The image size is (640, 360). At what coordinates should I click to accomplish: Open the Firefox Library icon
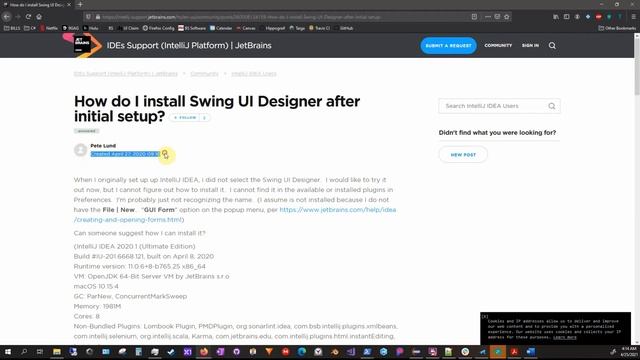tap(556, 17)
